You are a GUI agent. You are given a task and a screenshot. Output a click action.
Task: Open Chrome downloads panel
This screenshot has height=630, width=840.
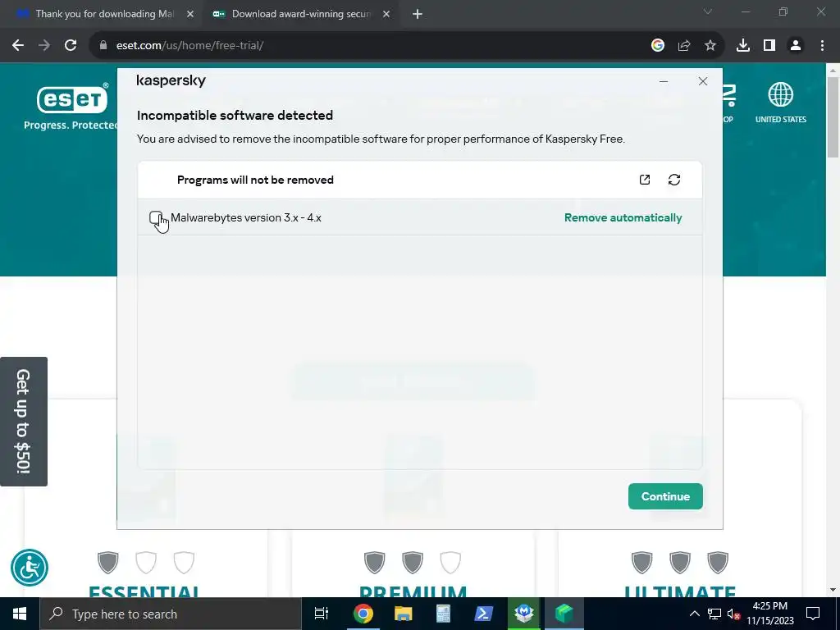point(743,46)
